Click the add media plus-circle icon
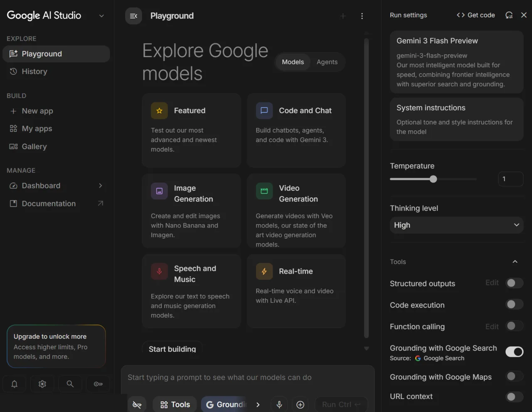Viewport: 532px width, 412px height. coord(300,405)
